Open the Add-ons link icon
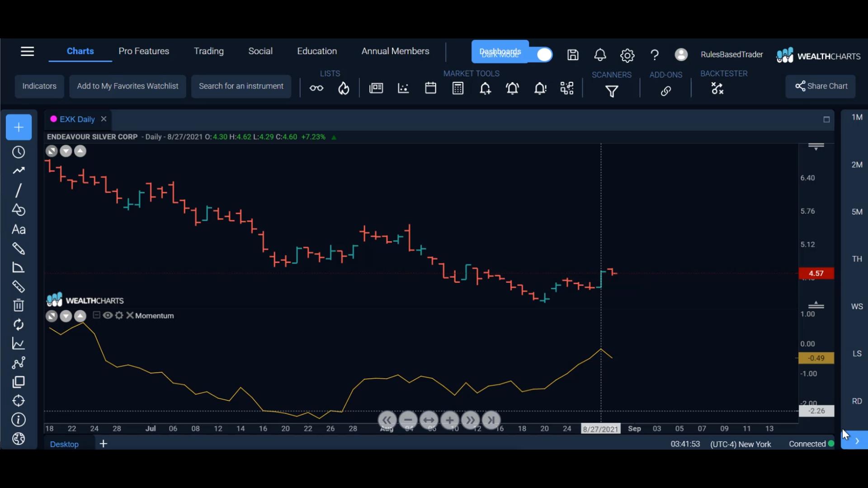The width and height of the screenshot is (868, 488). [x=665, y=91]
